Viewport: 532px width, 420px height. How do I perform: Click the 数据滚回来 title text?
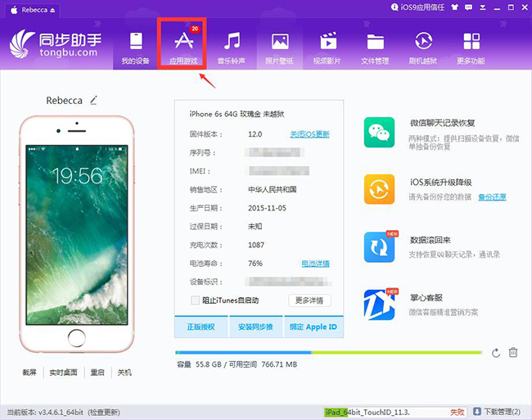pyautogui.click(x=431, y=240)
